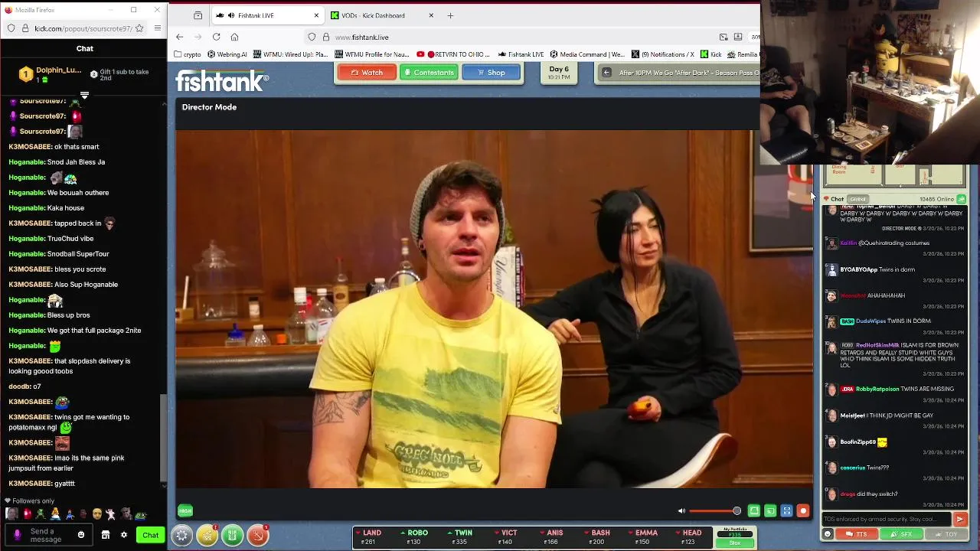
Task: Click Gift 1 sub to take 2nd
Action: (119, 74)
